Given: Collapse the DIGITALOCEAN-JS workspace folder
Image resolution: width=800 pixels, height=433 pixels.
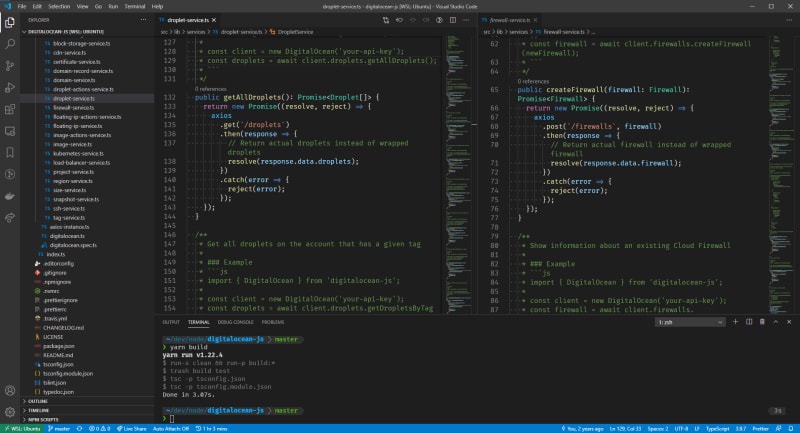Looking at the screenshot, I should pyautogui.click(x=66, y=32).
